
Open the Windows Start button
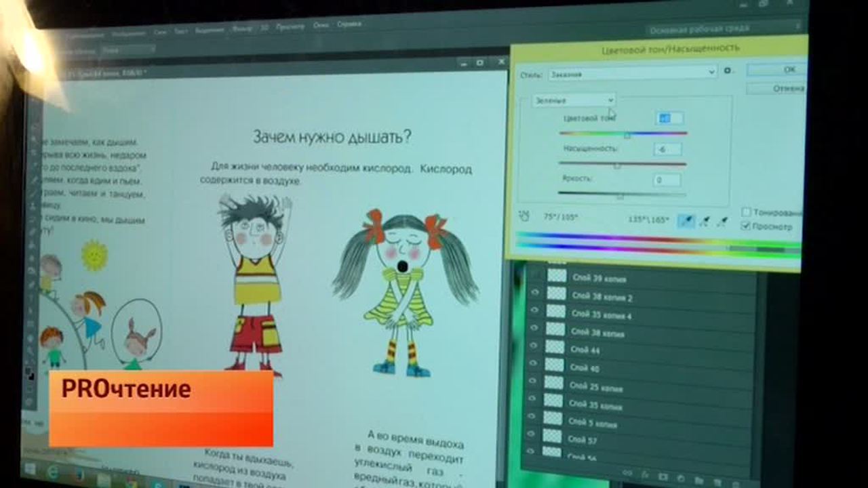(x=30, y=469)
